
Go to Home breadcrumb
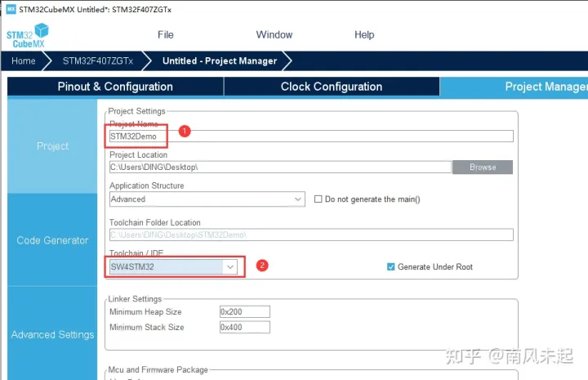pyautogui.click(x=23, y=60)
